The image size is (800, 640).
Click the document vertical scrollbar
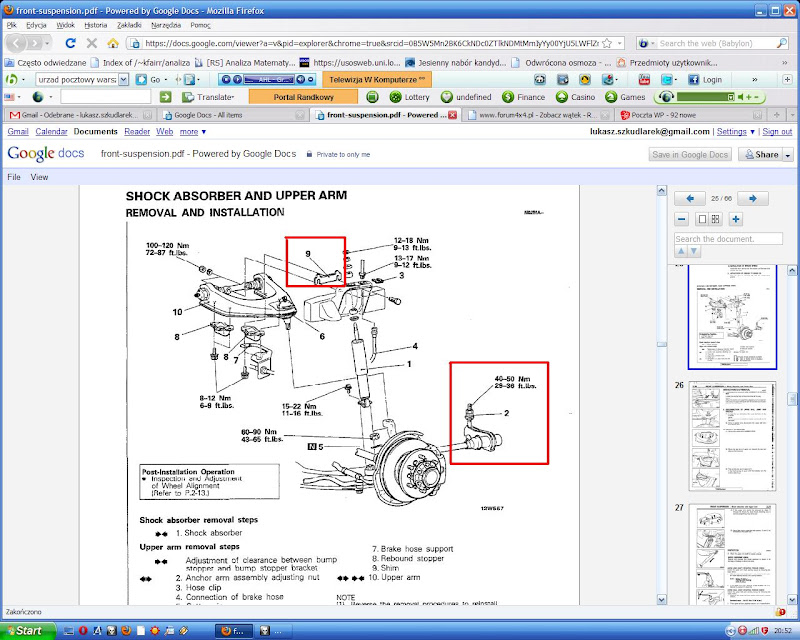pos(662,395)
